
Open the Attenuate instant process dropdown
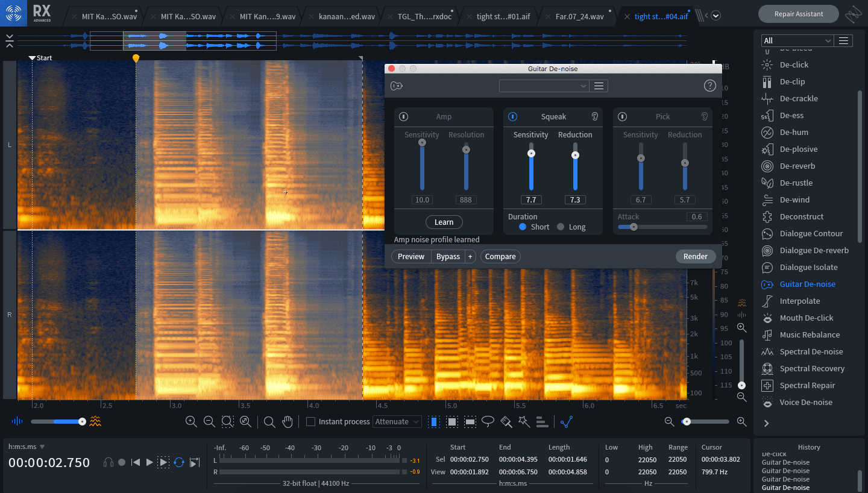[397, 422]
